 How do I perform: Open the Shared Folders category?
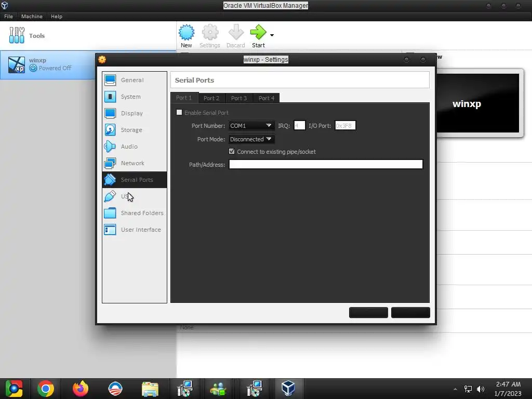(x=135, y=213)
